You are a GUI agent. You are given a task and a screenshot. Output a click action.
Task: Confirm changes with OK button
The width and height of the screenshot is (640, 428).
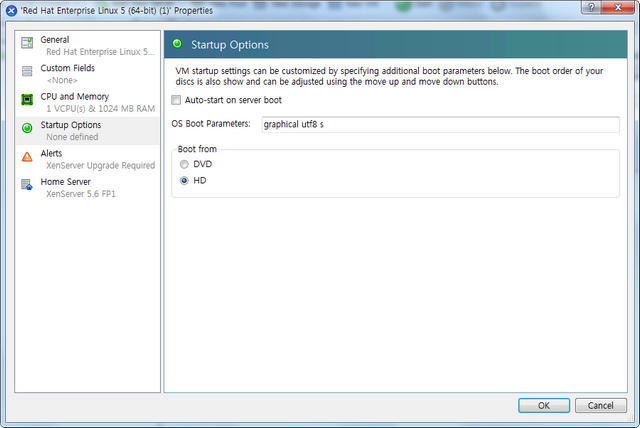point(544,406)
